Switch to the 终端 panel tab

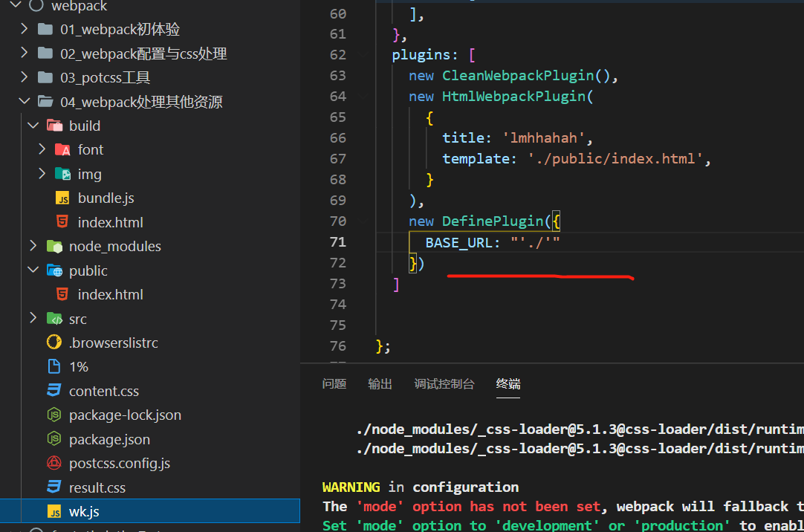(508, 383)
